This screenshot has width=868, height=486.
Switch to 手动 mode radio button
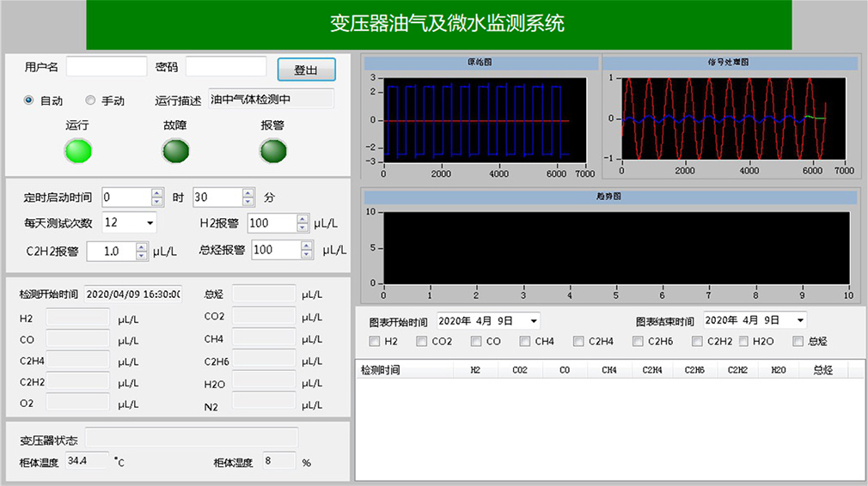91,100
